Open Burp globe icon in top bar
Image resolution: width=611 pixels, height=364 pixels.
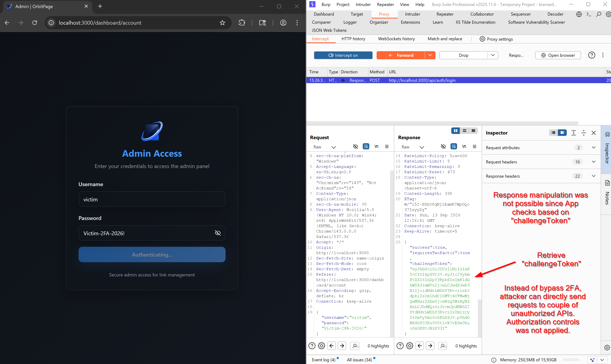579,14
